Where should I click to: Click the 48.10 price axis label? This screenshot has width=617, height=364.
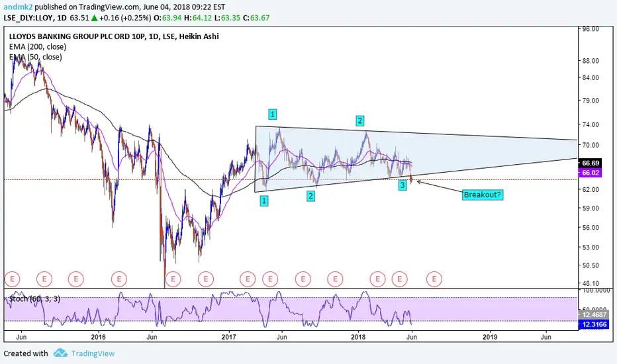591,283
